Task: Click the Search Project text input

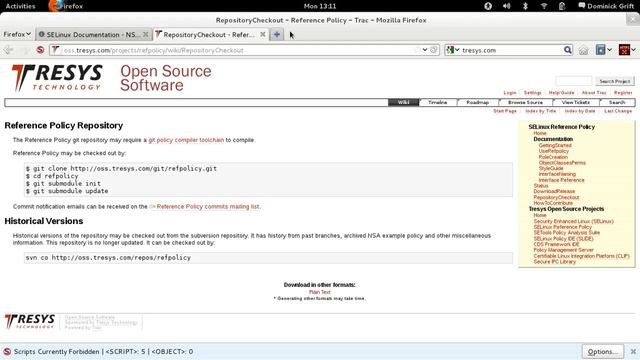Action: click(573, 81)
